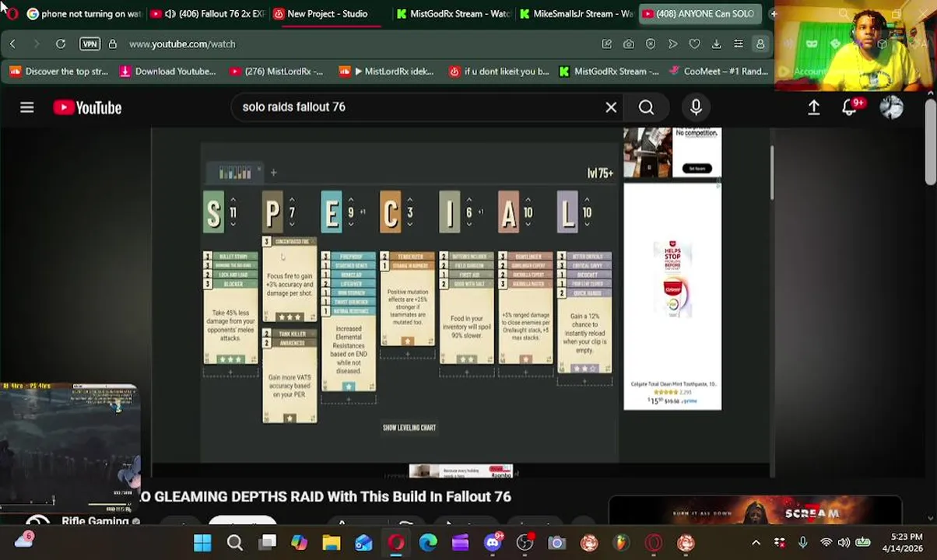Viewport: 937px width, 560px height.
Task: Open 'if u dont likeit you b...' bookmark
Action: click(x=499, y=72)
